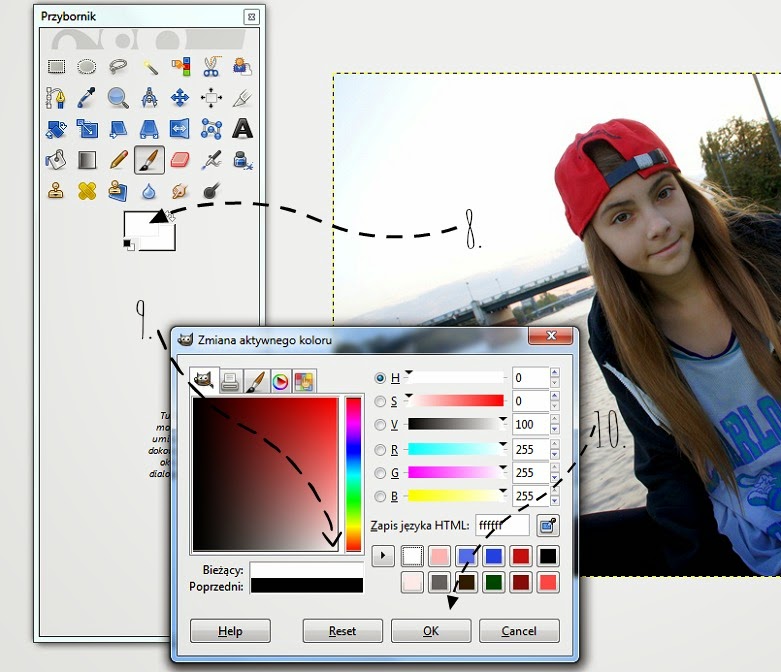
Task: Select the Foreground Select tool
Action: (242, 66)
